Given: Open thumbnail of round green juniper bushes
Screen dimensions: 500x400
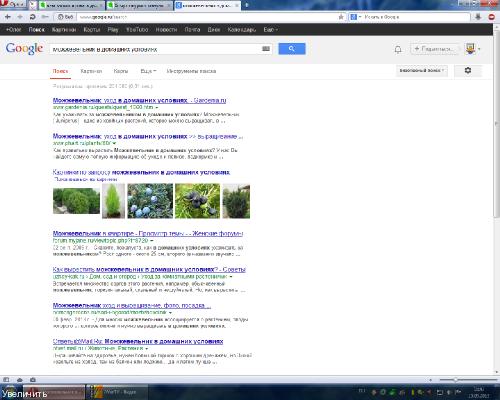Looking at the screenshot, I should [76, 201].
